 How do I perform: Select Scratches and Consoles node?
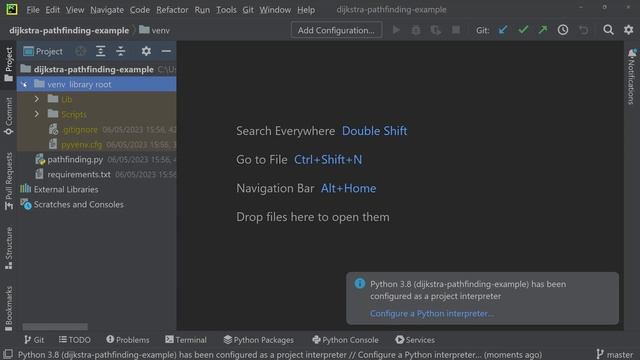[72, 204]
